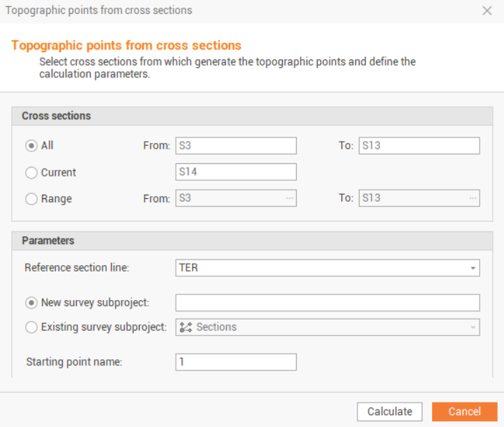Click ellipsis button in Range From field
Screen dimensions: 504x427
(x=289, y=198)
